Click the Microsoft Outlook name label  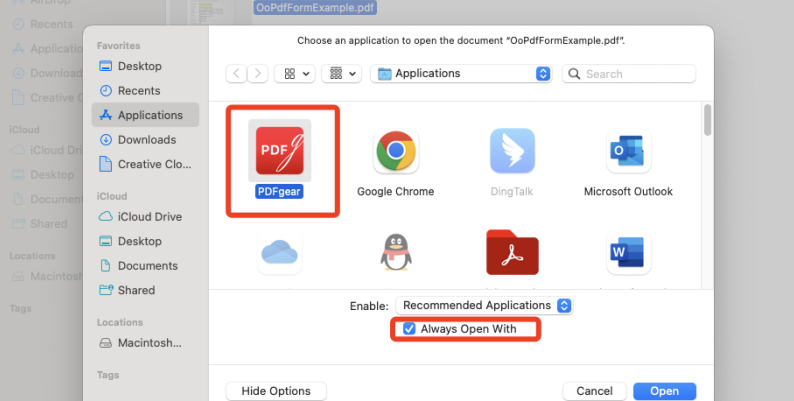click(x=628, y=191)
